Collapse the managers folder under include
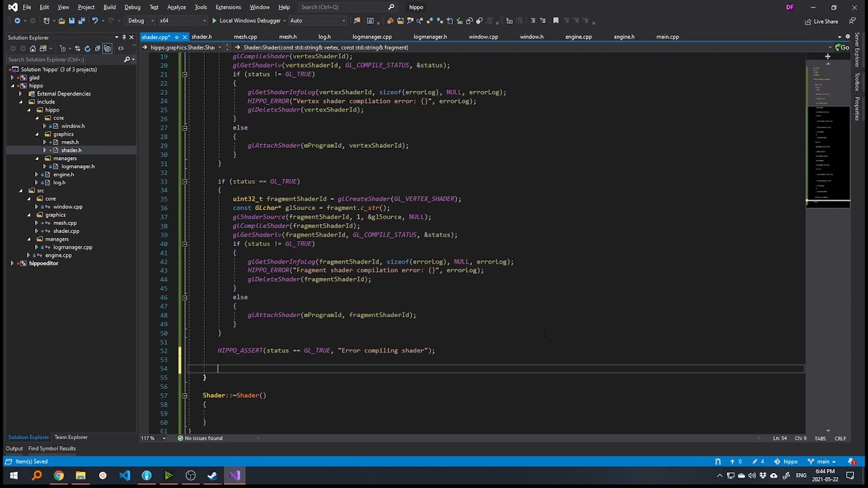This screenshot has width=868, height=488. 37,158
